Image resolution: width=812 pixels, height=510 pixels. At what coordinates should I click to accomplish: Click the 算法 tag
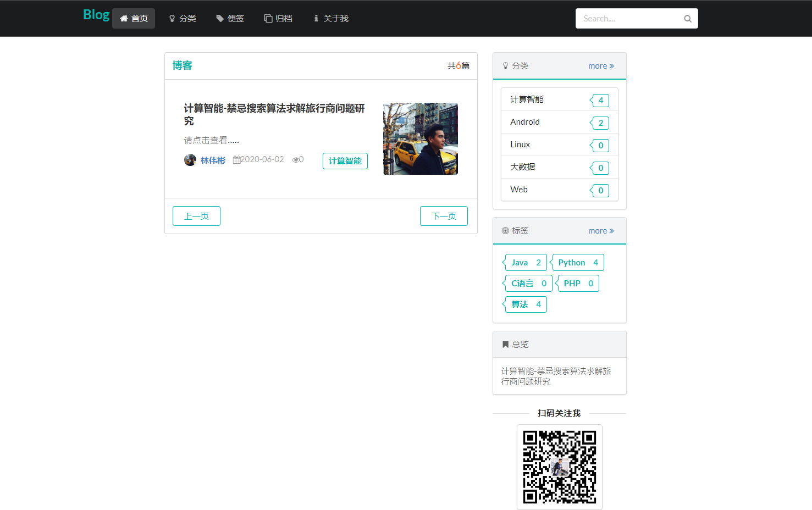click(x=525, y=304)
